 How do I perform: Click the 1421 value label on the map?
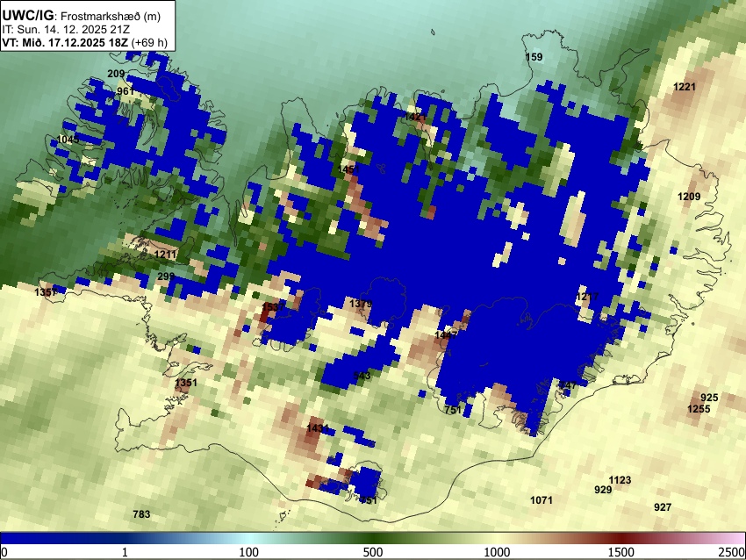click(x=416, y=117)
